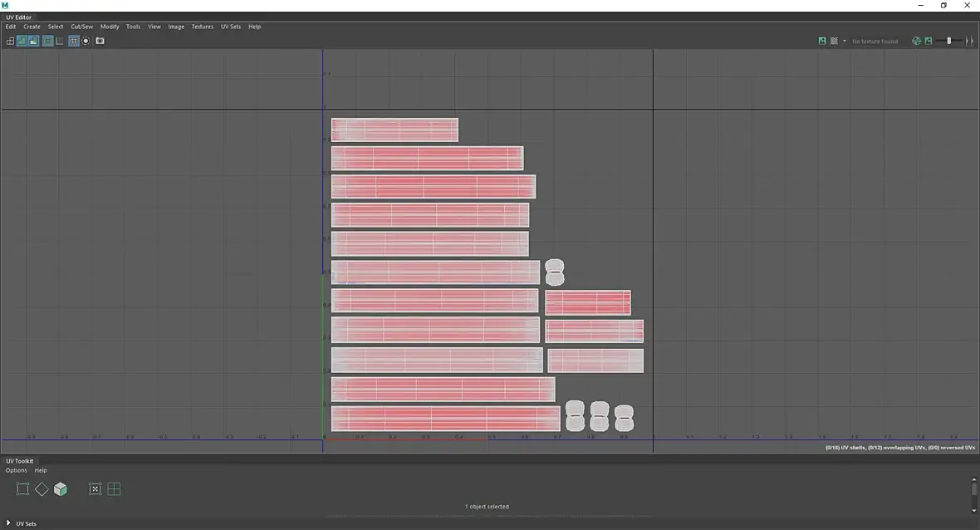Open the Cut/Sew menu
The width and height of the screenshot is (980, 530).
click(82, 27)
